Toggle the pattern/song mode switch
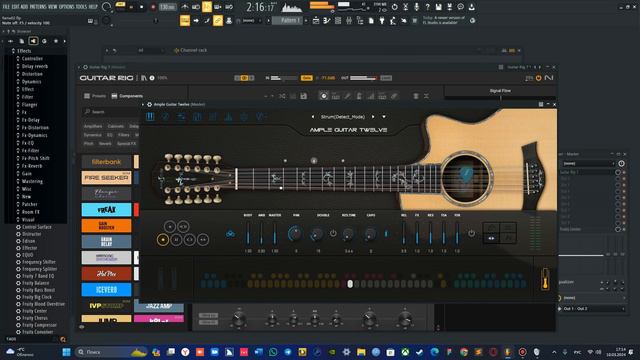 pos(120,5)
